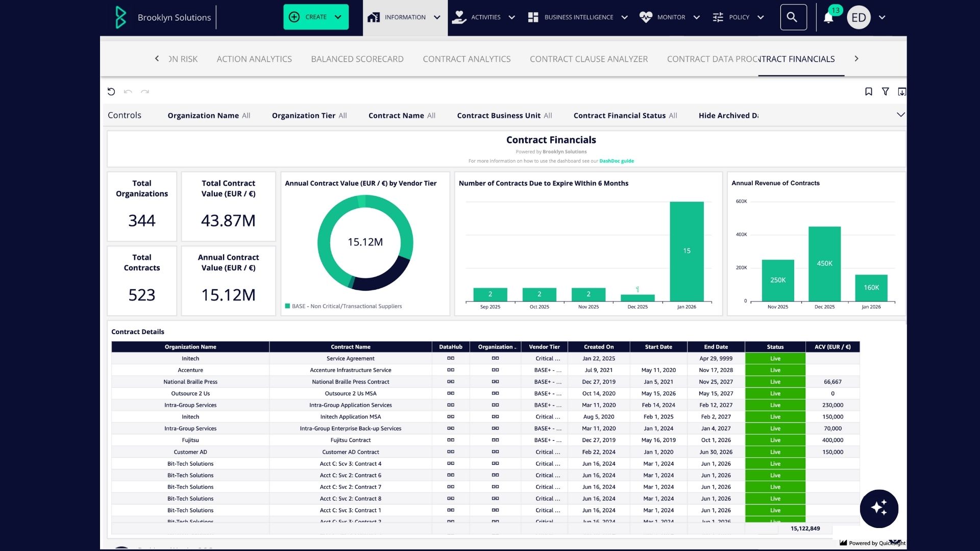Toggle Hide Archived Data control

(728, 115)
